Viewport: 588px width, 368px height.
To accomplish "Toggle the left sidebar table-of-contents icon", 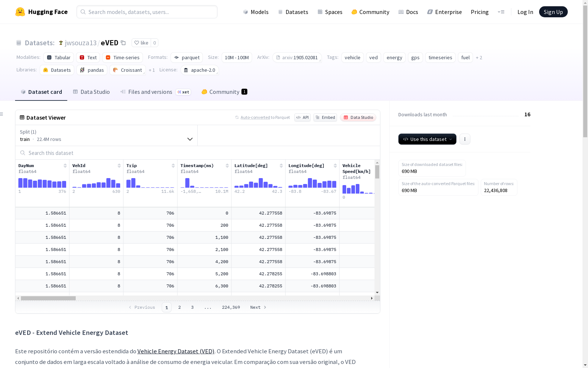I will tap(2, 114).
